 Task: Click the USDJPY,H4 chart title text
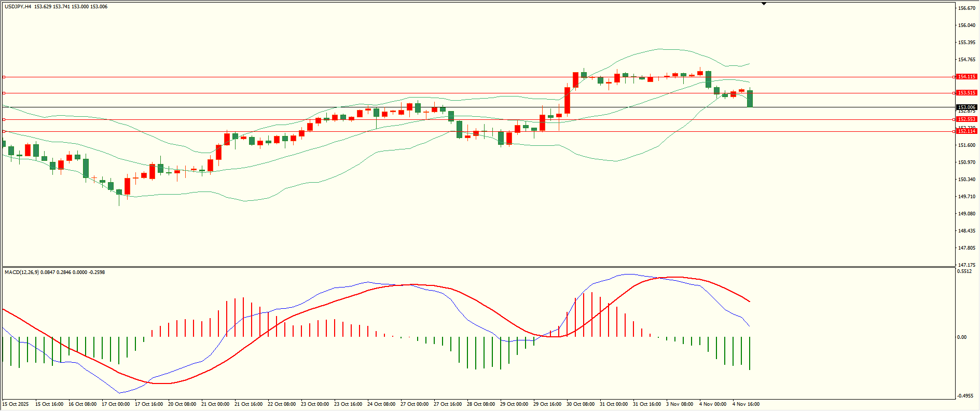pos(18,7)
